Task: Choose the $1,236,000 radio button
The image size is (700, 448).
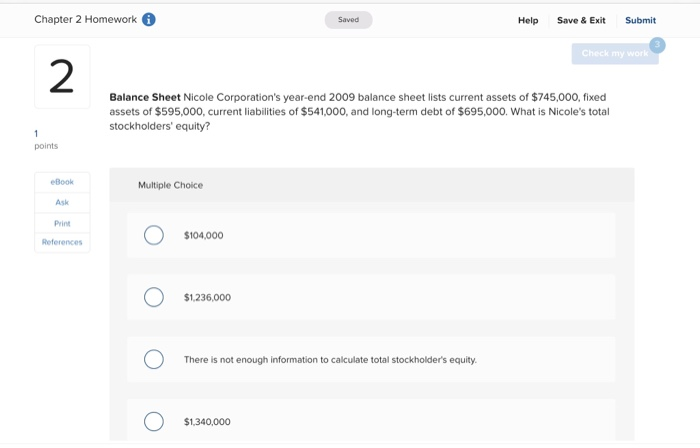Action: (x=154, y=297)
